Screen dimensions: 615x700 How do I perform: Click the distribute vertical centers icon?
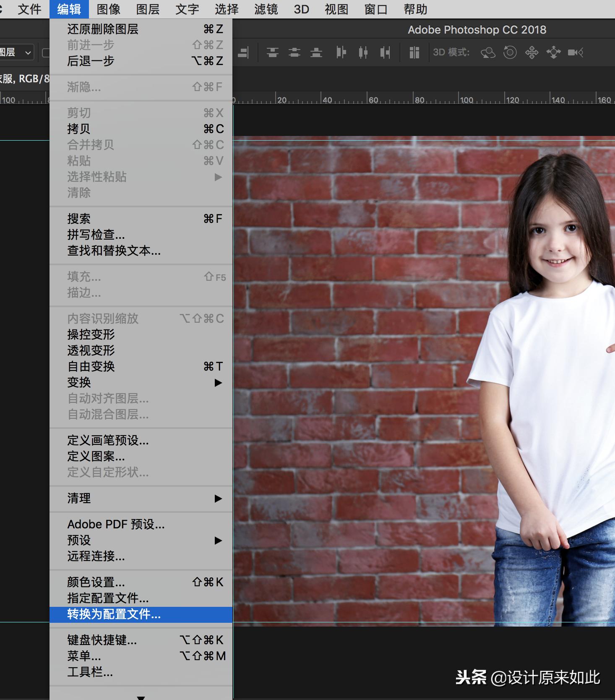click(294, 52)
